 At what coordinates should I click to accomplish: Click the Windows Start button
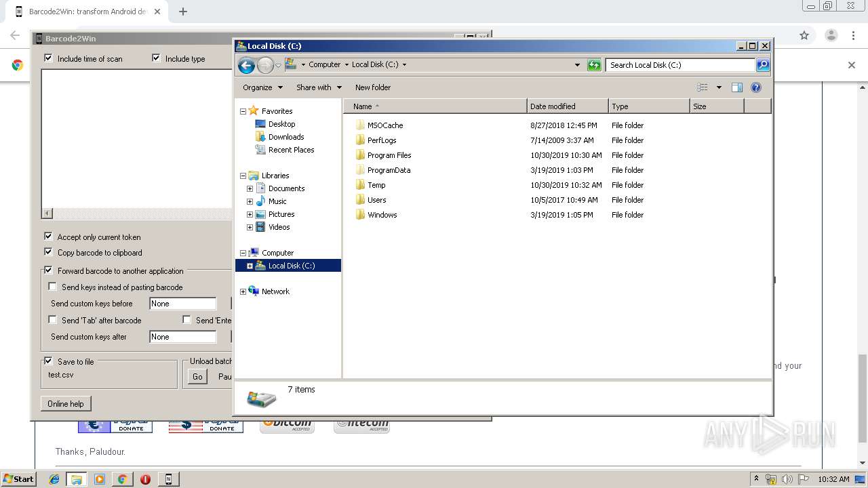(x=18, y=479)
